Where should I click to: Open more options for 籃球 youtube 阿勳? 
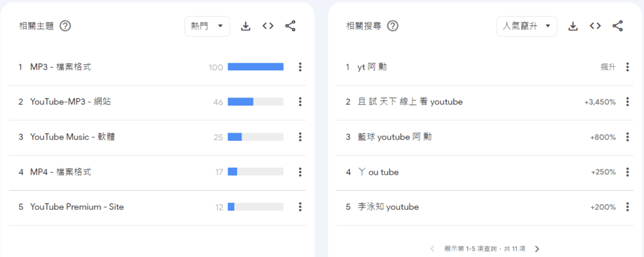(628, 137)
